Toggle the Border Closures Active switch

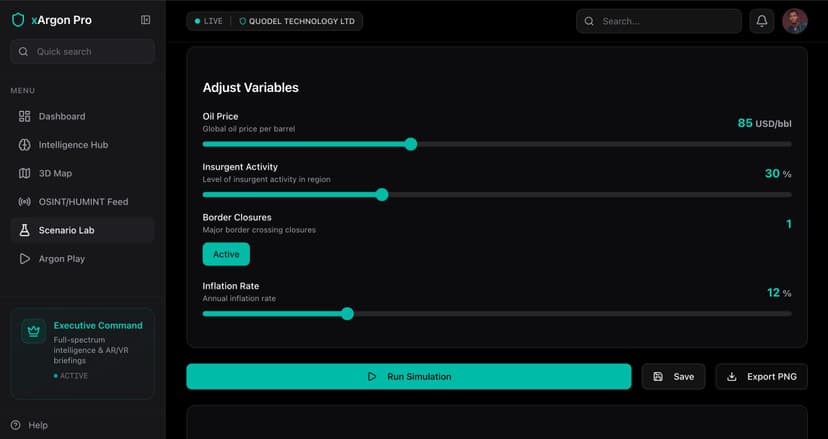point(226,254)
